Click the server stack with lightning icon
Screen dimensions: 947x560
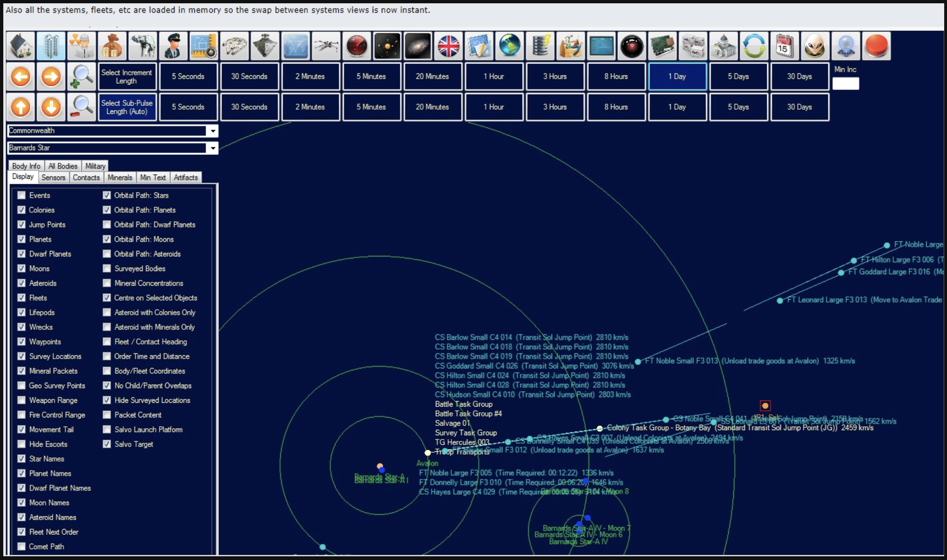point(540,46)
